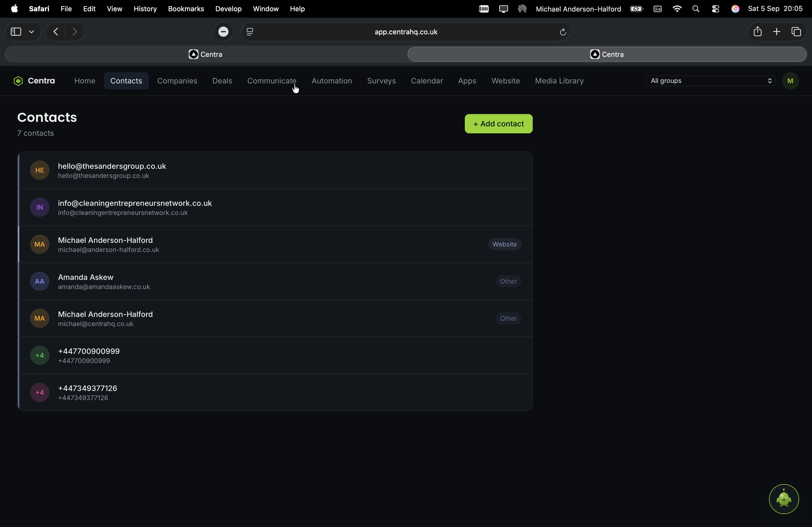Open the Calendar tab
This screenshot has height=527, width=812.
pyautogui.click(x=427, y=81)
